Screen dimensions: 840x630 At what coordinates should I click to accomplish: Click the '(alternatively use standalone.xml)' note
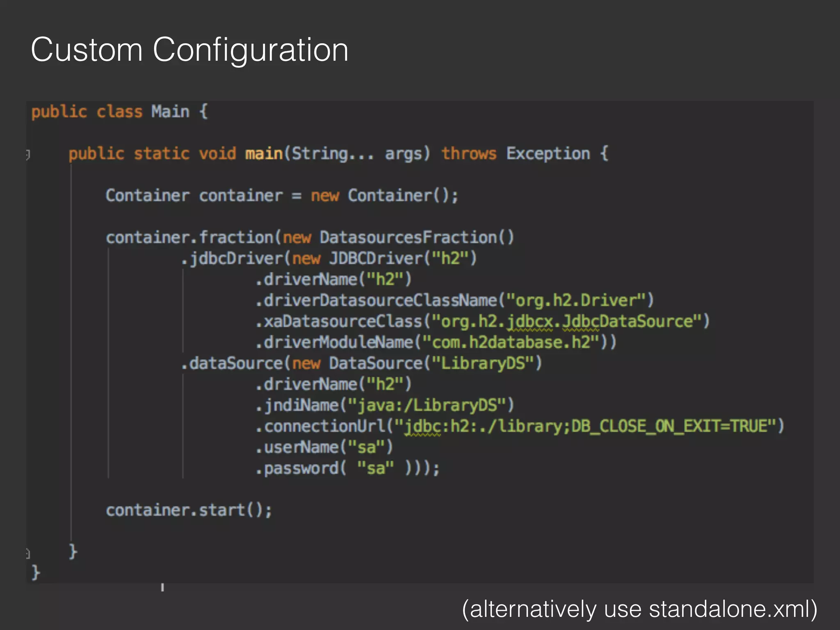click(639, 609)
